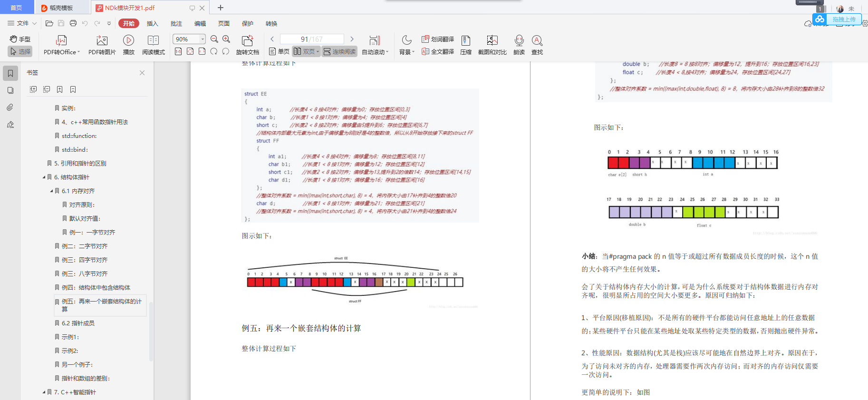Show bookmarks panel sidebar icon
The image size is (868, 400).
(x=10, y=73)
